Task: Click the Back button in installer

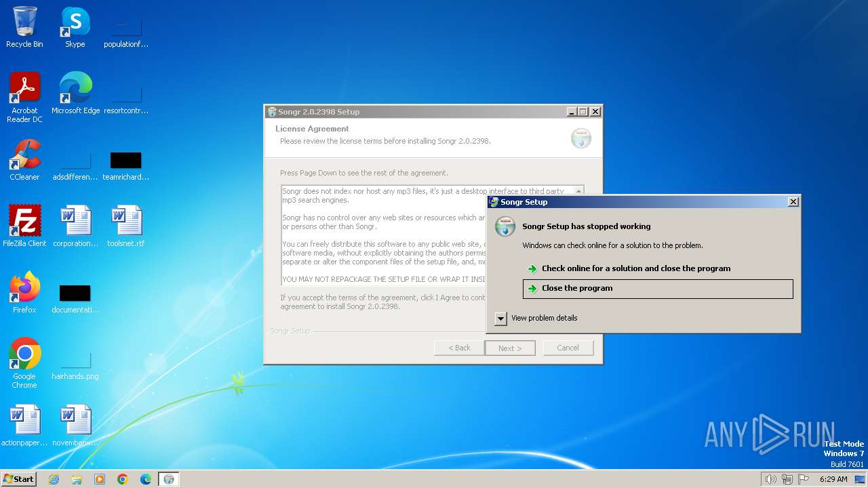Action: pos(459,348)
